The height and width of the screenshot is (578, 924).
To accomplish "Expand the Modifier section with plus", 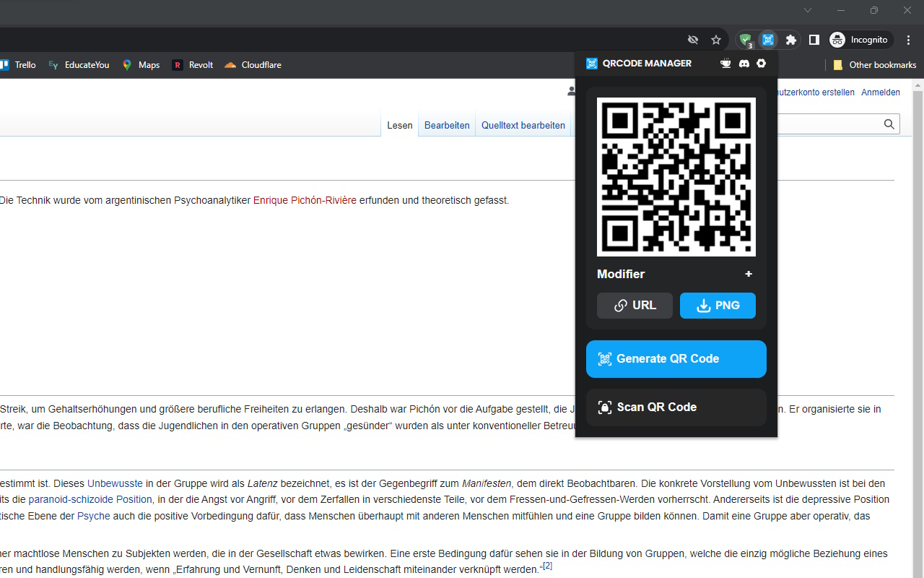I will coord(749,275).
